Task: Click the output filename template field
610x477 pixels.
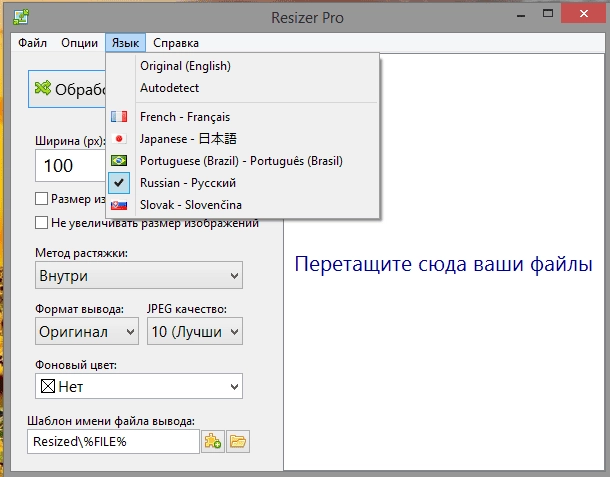Action: [113, 442]
